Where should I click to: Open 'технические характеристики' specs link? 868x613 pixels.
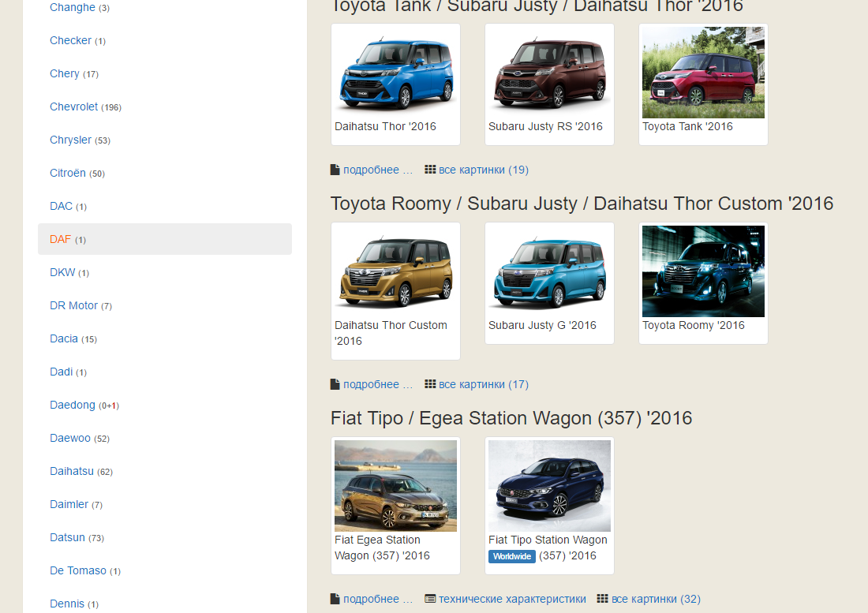click(x=512, y=599)
